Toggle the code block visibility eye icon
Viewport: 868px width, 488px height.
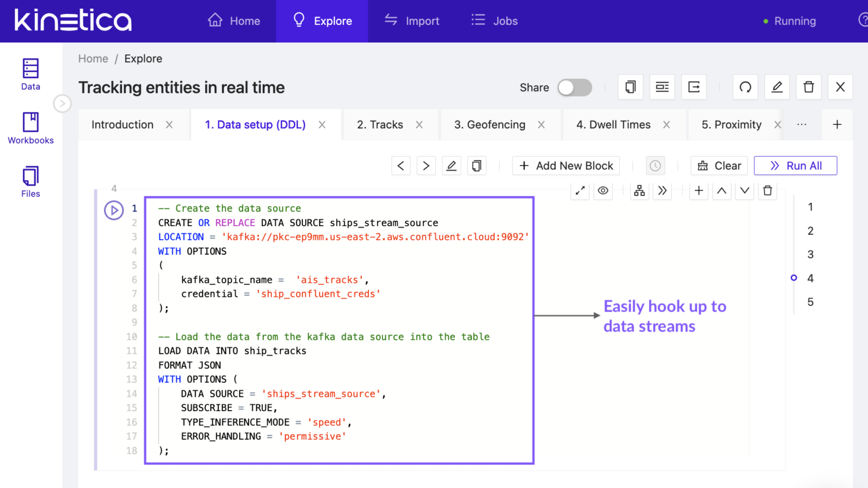tap(603, 191)
